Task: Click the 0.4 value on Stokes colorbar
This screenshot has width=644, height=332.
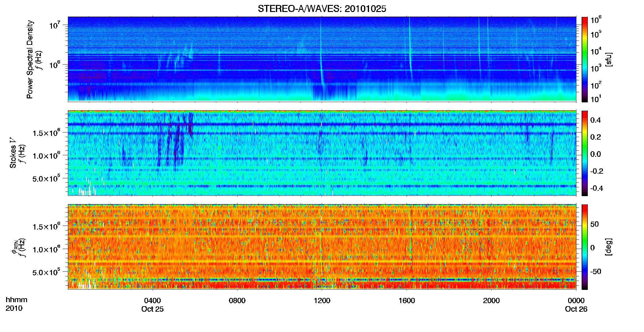Action: pos(595,120)
